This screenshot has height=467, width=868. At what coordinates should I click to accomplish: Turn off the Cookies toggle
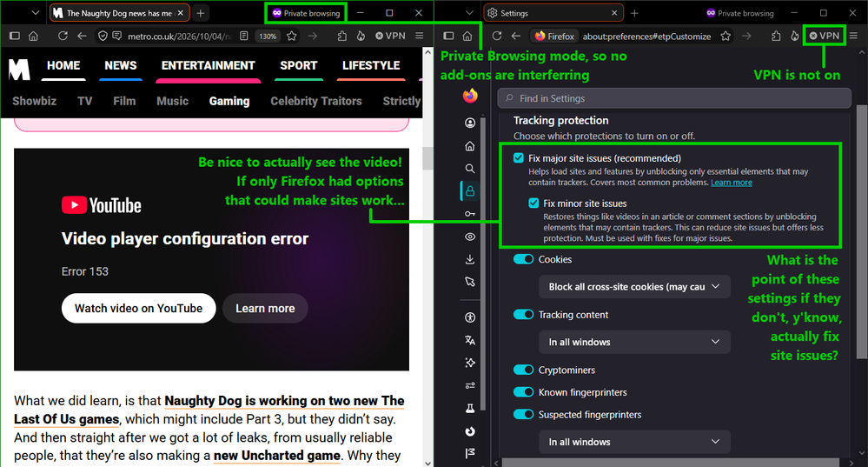[x=523, y=259]
